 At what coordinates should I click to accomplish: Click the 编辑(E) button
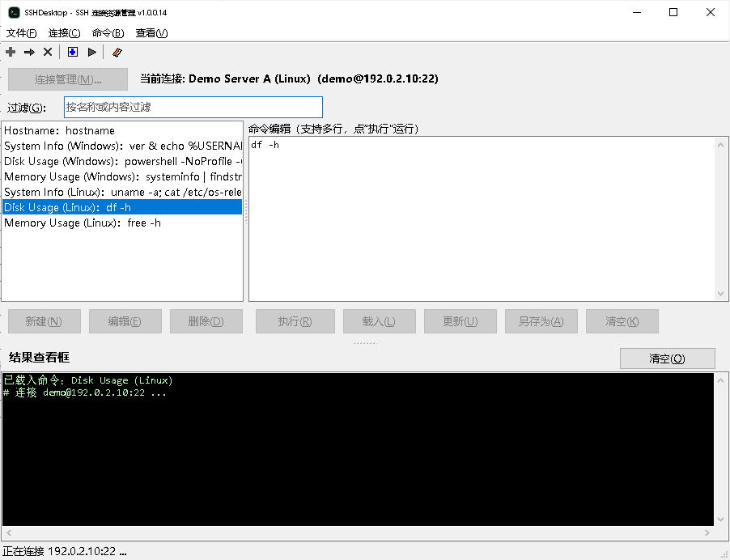pyautogui.click(x=125, y=321)
